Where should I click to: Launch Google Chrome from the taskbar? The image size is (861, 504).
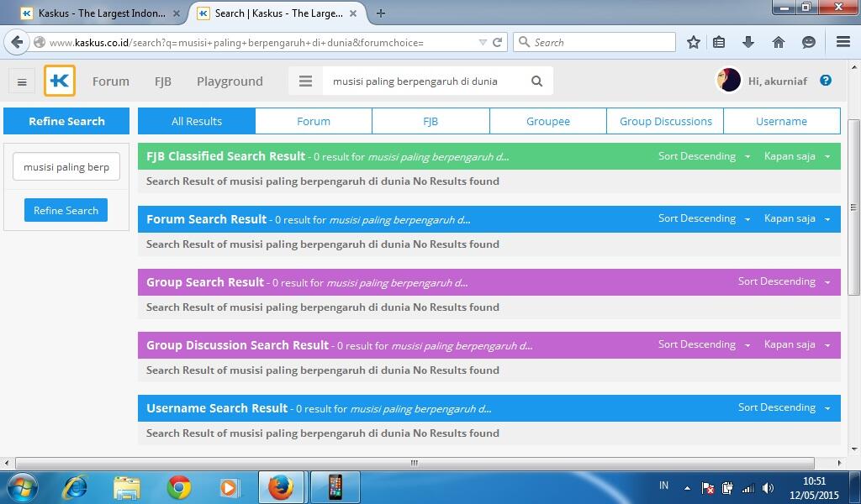point(178,487)
